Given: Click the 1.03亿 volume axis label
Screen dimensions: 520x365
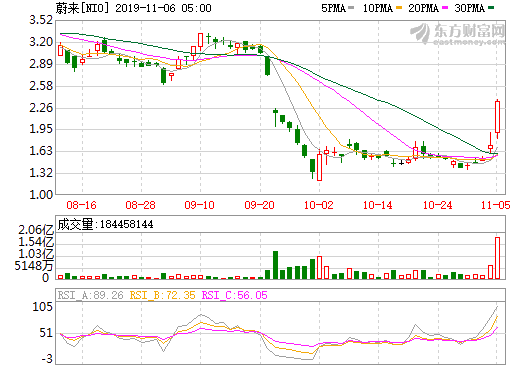Looking at the screenshot, I should coord(36,254).
